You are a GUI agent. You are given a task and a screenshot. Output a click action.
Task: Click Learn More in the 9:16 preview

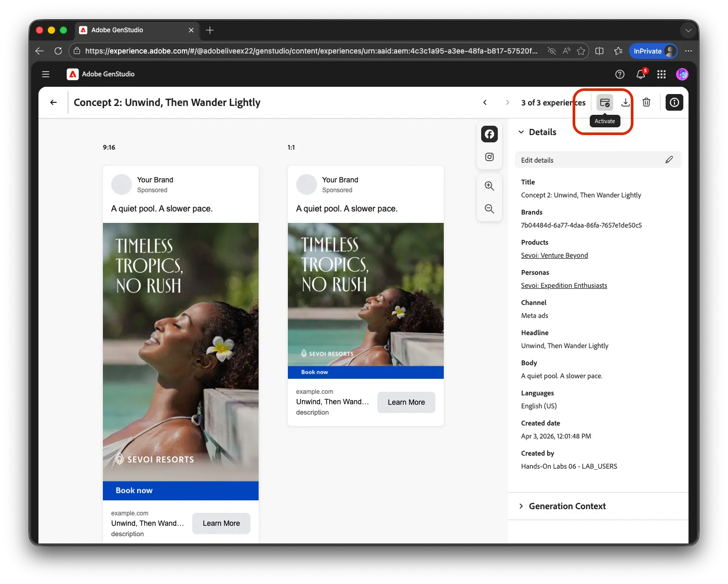tap(221, 523)
